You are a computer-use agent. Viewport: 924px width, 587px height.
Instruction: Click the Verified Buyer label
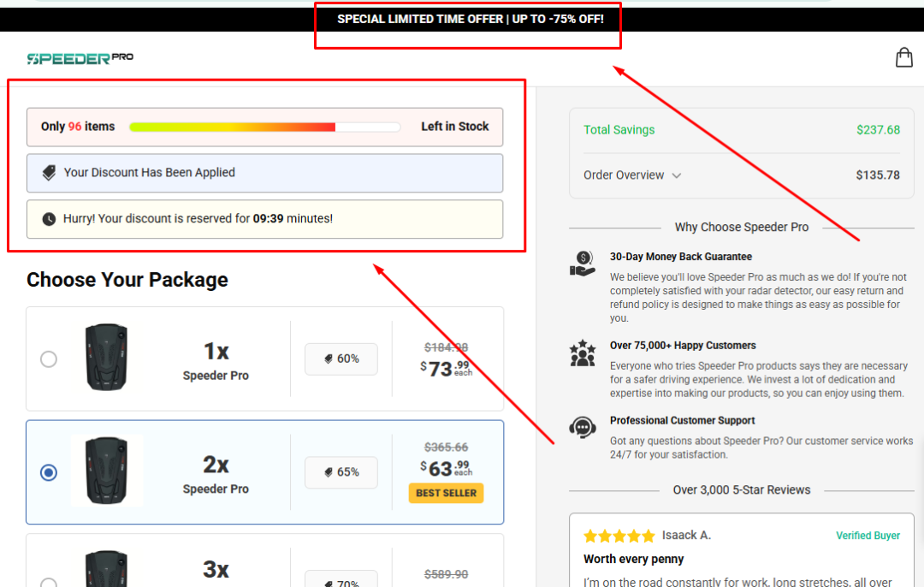[868, 536]
